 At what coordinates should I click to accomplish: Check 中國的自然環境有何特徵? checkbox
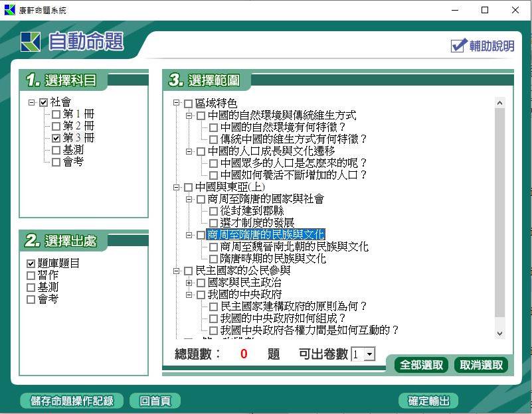213,128
